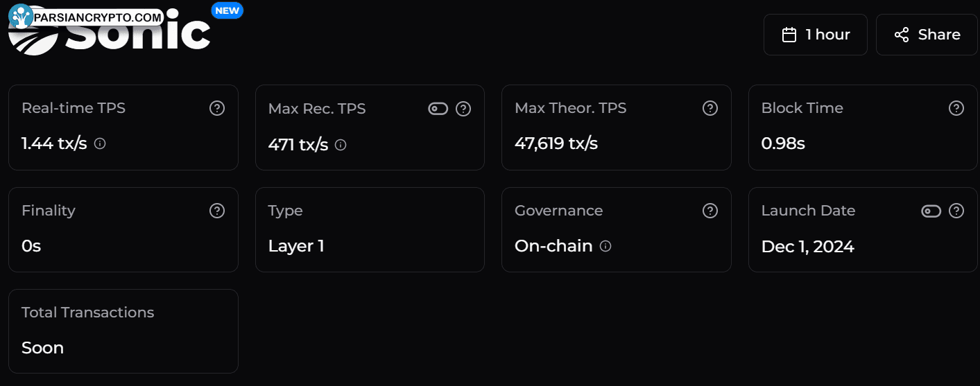Click the Type Layer 1 card
This screenshot has height=386, width=980.
(x=370, y=229)
